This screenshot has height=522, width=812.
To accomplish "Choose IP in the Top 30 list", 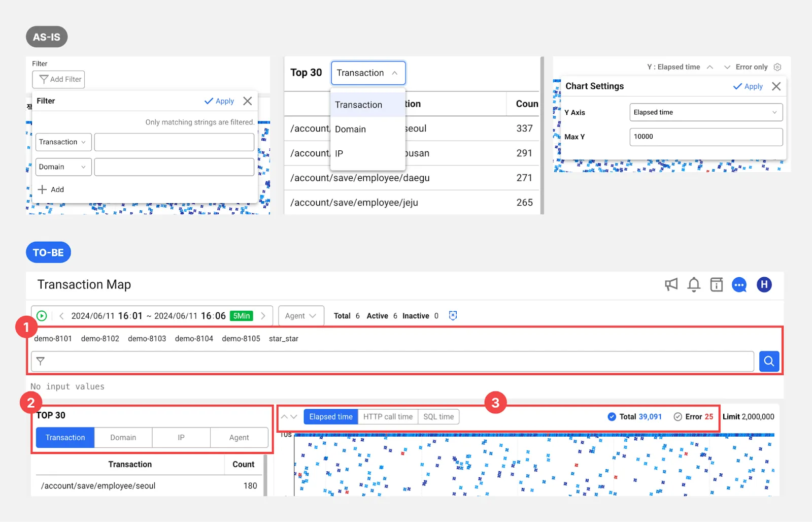I will 368,153.
